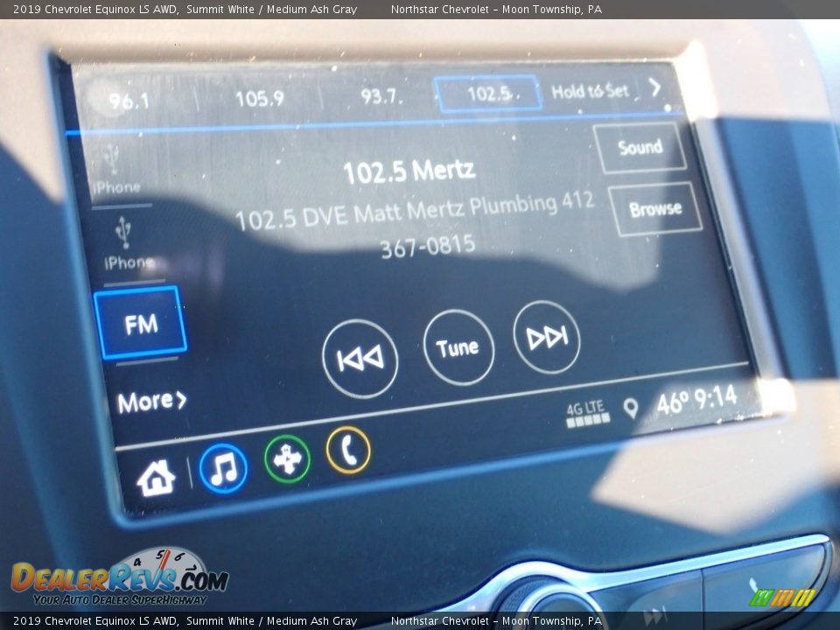Tap the 4G LTE signal indicator
The height and width of the screenshot is (630, 840).
587,414
